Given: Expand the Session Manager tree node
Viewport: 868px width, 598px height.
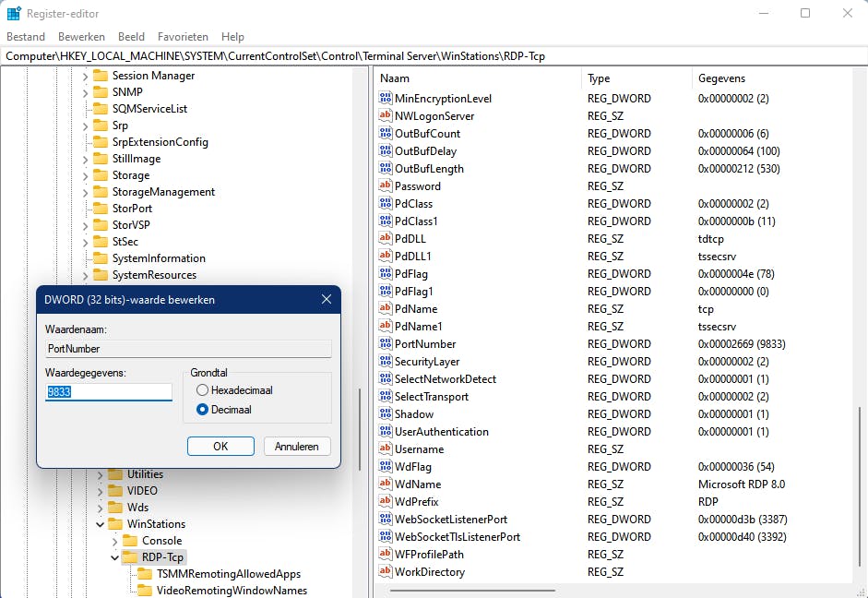Looking at the screenshot, I should tap(85, 76).
